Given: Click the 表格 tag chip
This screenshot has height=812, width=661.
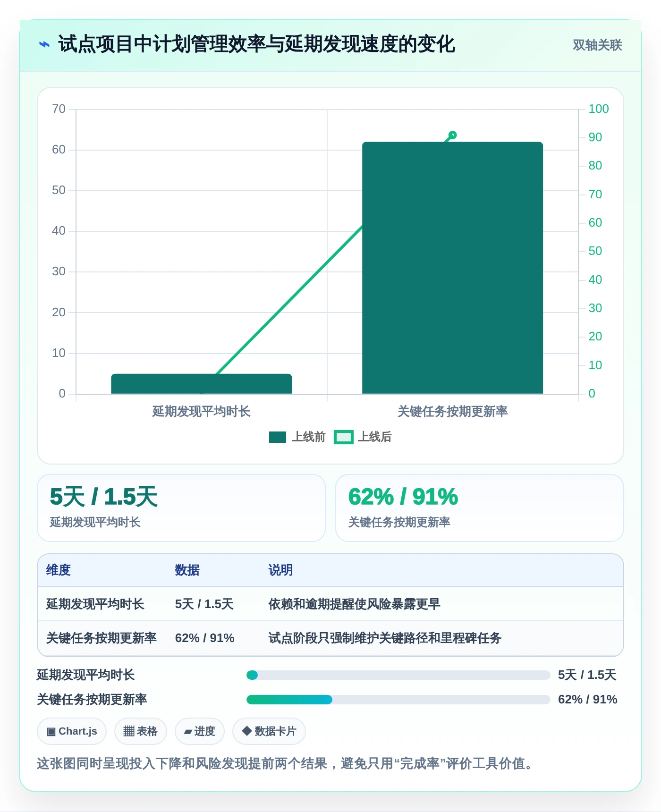Looking at the screenshot, I should click(141, 731).
